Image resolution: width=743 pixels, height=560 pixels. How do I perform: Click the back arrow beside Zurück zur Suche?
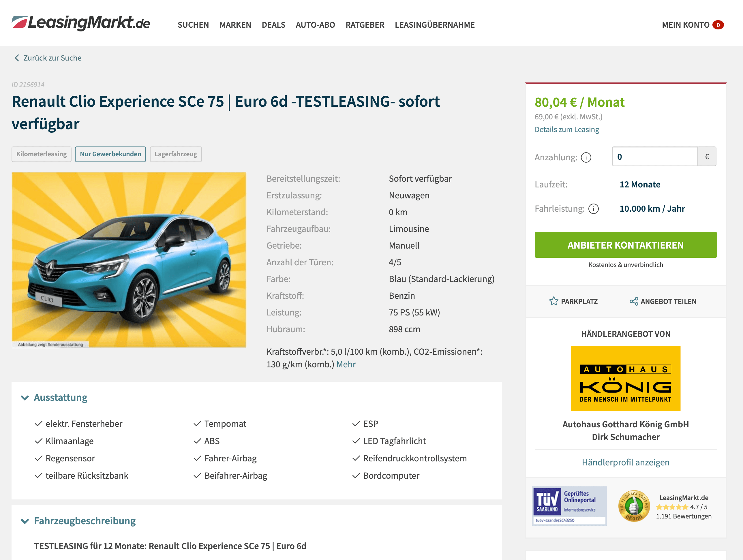[17, 58]
